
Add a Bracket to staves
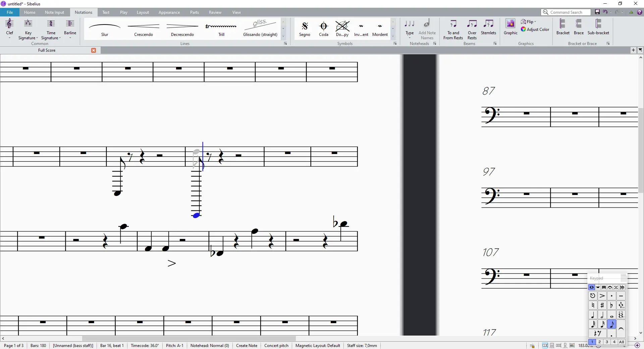(563, 27)
